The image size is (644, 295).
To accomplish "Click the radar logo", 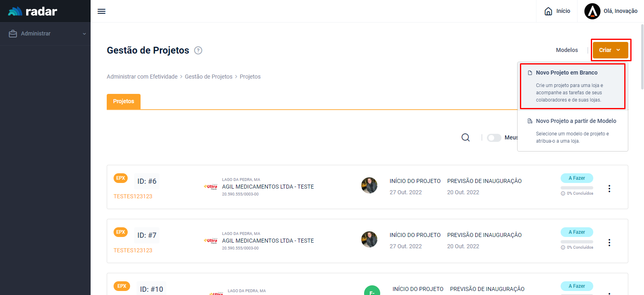I will tap(33, 11).
